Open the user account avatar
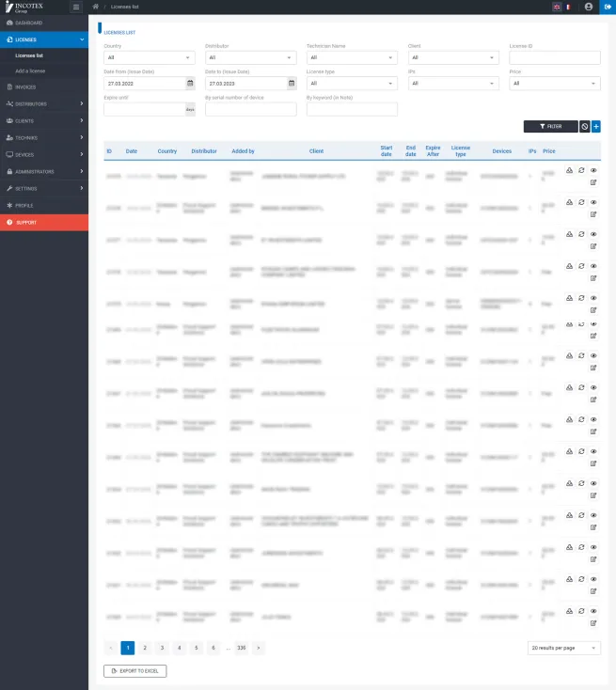 [589, 7]
